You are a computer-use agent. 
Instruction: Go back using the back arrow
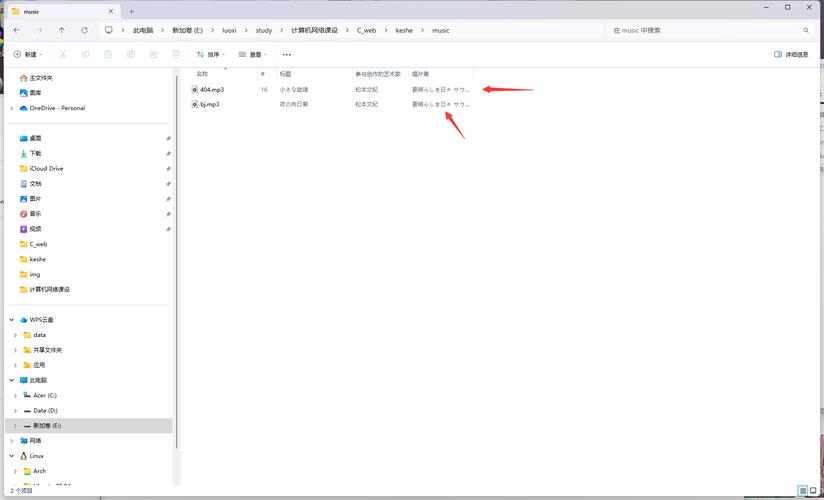coord(17,30)
